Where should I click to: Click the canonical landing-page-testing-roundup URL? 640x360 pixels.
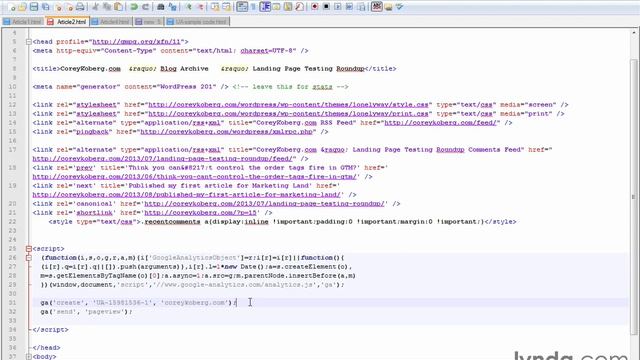pos(264,204)
